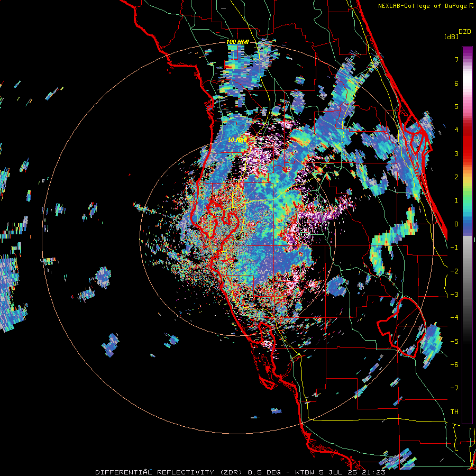476x476 pixels.
Task: Click the -4 value on the color scale
Action: tap(454, 318)
